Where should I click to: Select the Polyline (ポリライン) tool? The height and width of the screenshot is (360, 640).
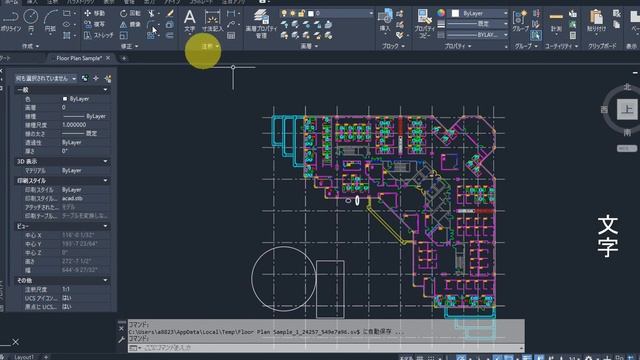[x=11, y=21]
